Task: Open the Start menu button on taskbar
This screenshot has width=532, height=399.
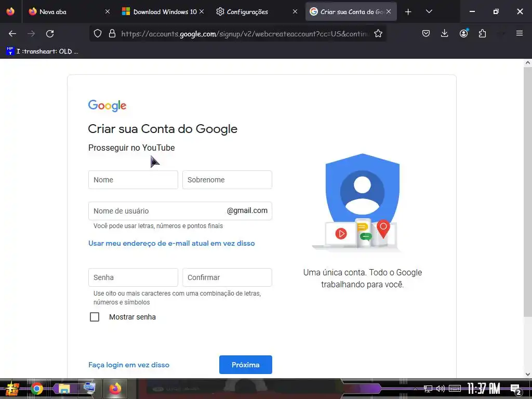Action: click(12, 389)
